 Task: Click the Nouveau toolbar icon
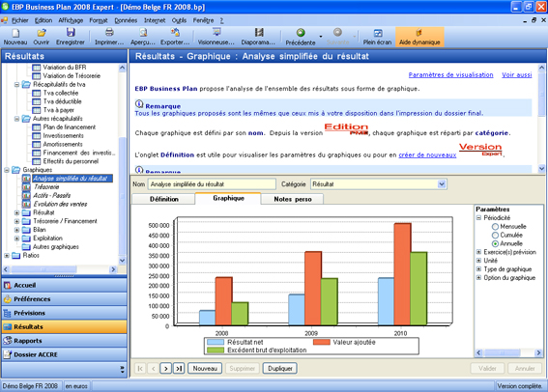15,33
